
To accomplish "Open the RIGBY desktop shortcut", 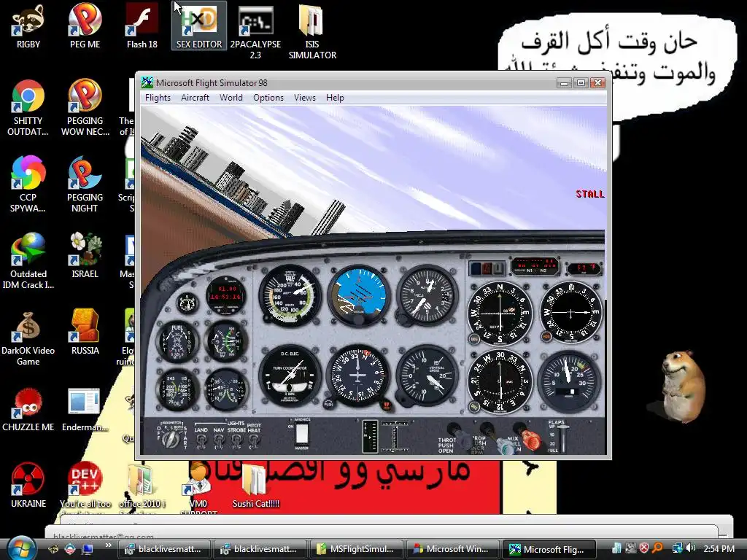I will pos(28,26).
